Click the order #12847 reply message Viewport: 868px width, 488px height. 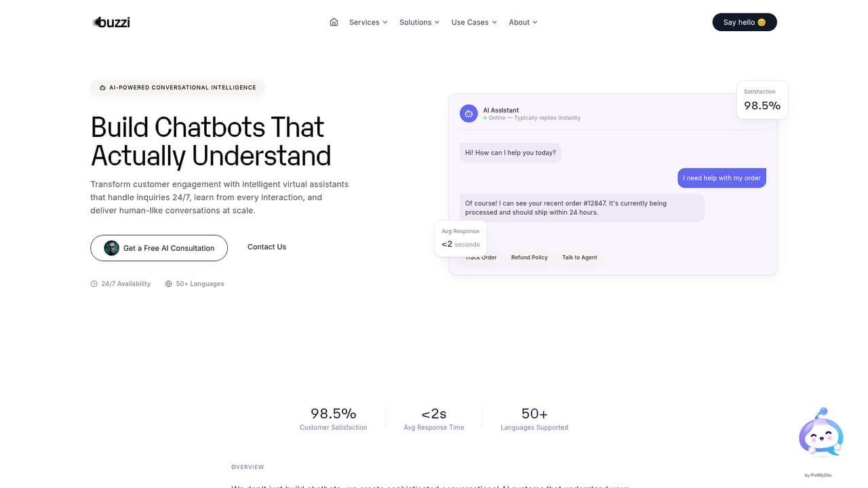(582, 207)
